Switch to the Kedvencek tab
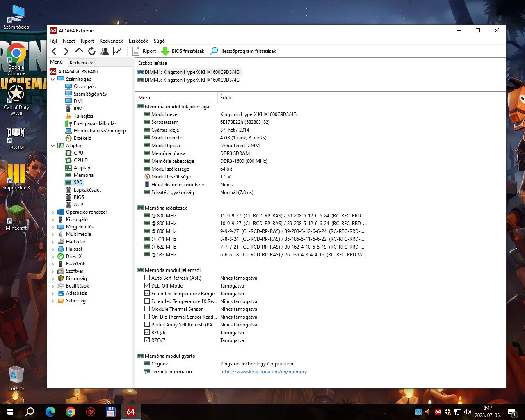525x420 pixels. coord(81,63)
